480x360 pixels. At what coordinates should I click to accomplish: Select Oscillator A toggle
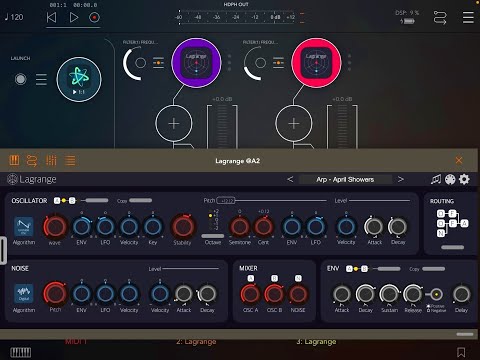57,200
